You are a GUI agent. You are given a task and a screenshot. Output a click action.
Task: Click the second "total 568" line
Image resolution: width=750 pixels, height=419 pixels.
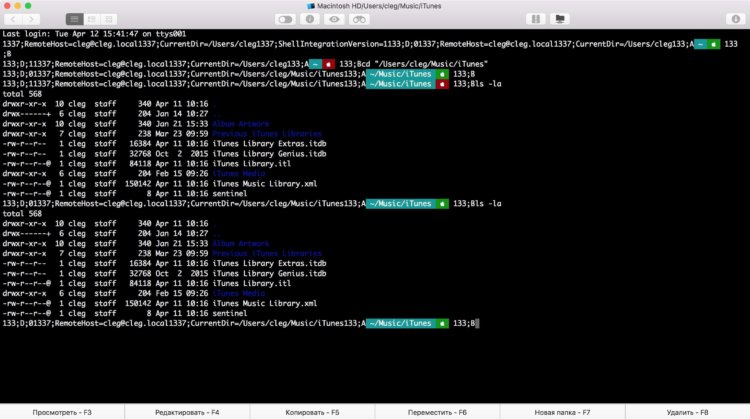(x=22, y=214)
